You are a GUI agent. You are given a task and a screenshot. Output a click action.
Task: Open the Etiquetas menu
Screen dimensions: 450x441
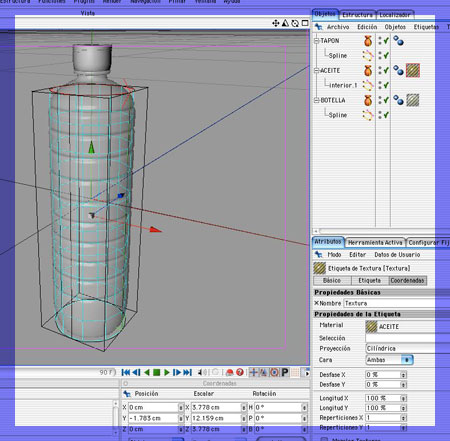426,27
